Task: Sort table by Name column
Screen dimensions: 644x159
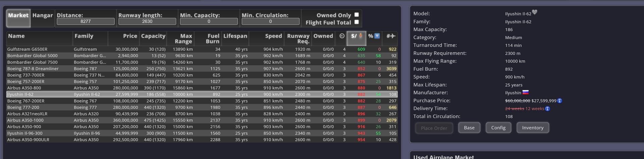Action: 39,38
